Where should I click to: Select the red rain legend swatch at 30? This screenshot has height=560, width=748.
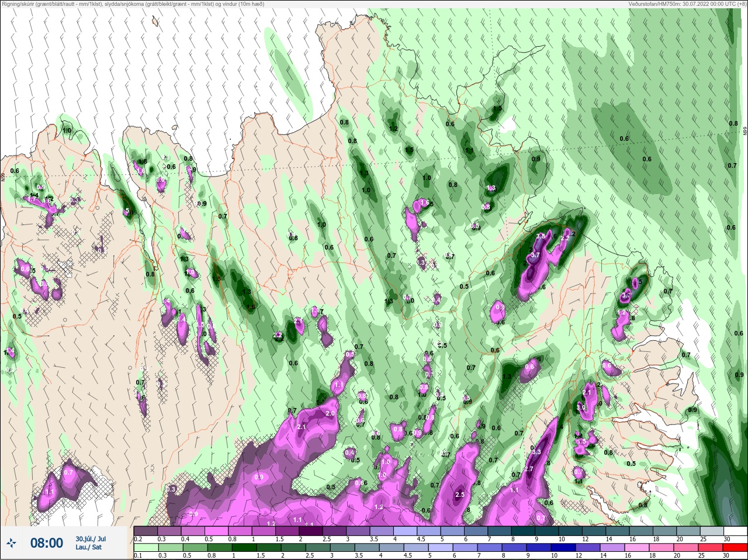(735, 548)
